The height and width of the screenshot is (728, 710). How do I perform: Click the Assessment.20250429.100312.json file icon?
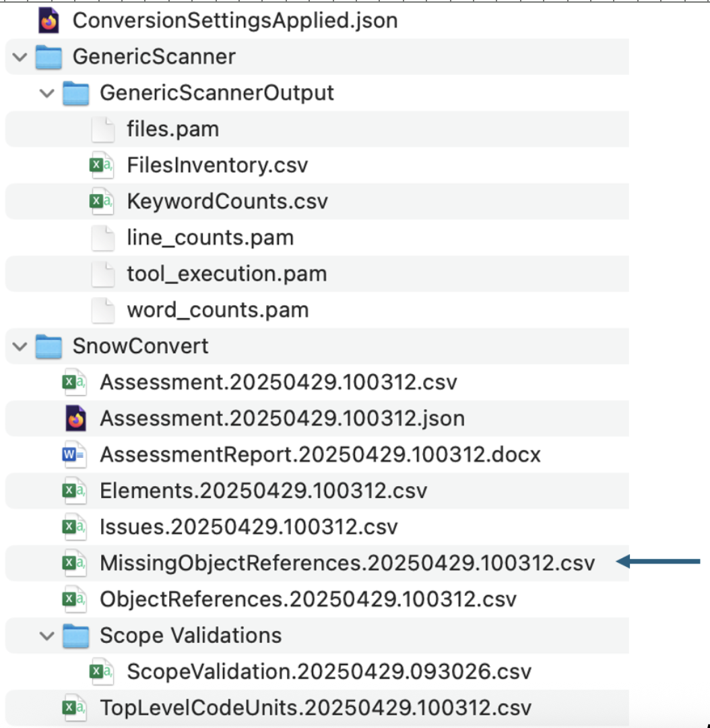(75, 419)
